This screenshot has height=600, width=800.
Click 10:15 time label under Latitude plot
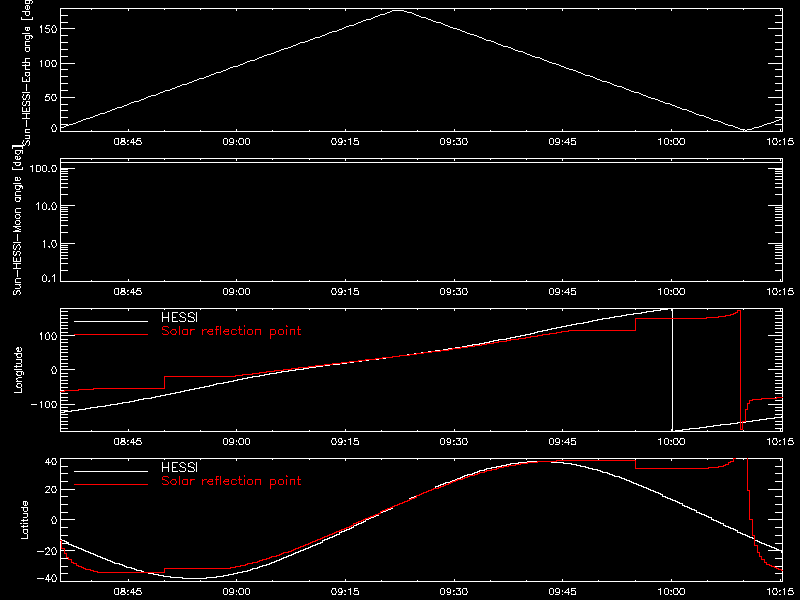point(780,592)
